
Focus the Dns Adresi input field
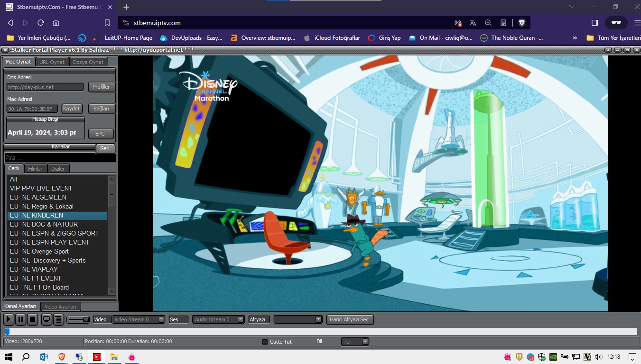click(45, 87)
